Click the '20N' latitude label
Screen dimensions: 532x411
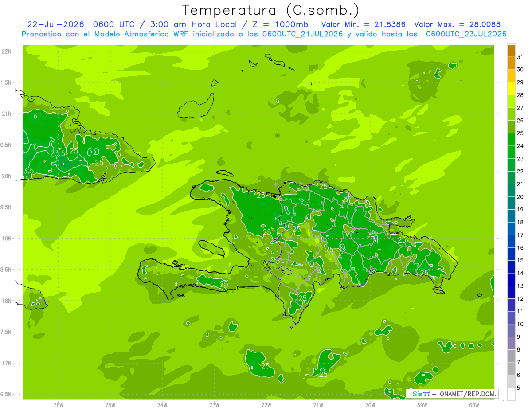(7, 176)
